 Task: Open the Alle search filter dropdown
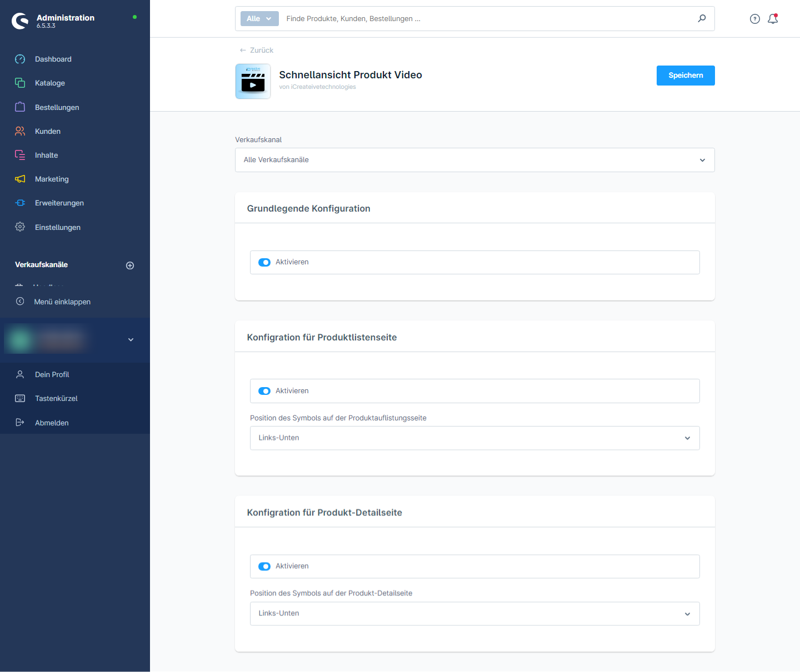(259, 18)
